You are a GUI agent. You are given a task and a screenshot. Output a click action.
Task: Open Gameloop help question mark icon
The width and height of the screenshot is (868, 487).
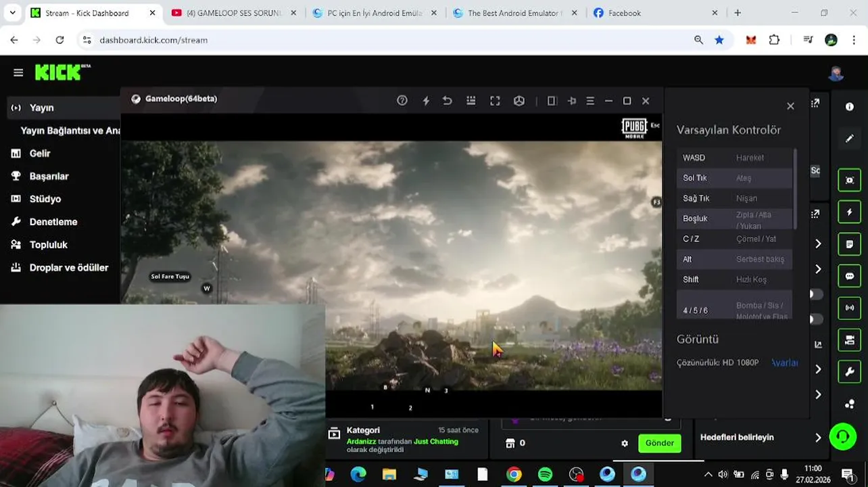402,101
